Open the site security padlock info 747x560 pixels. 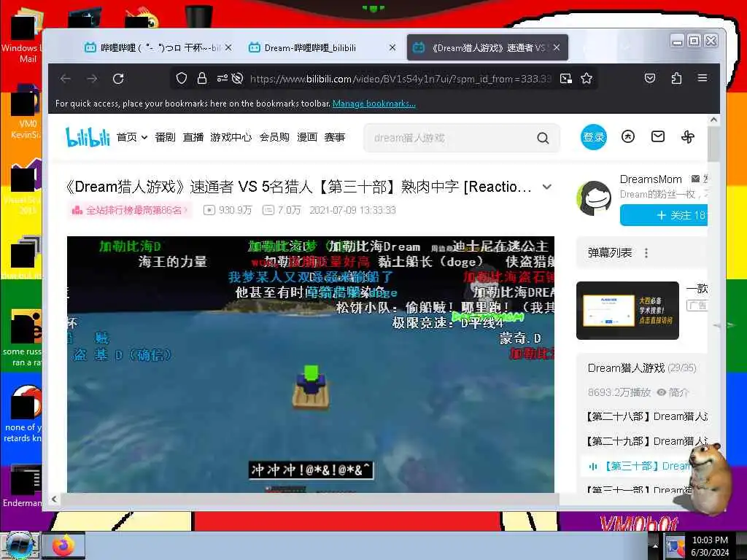tap(202, 79)
